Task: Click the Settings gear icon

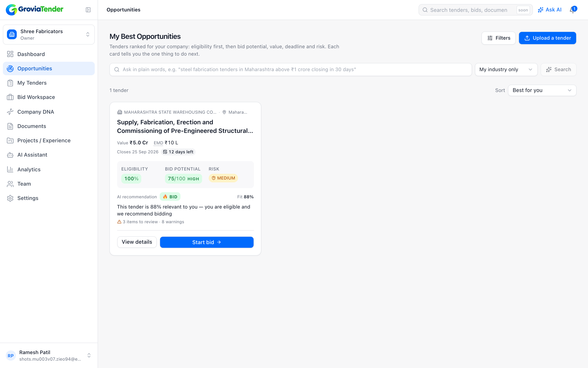Action: [10, 198]
